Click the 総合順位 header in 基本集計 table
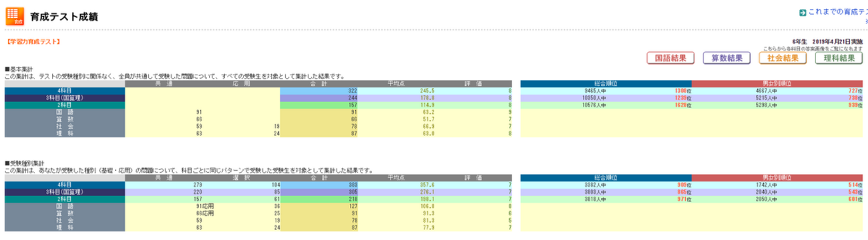The image size is (868, 240). 606,83
